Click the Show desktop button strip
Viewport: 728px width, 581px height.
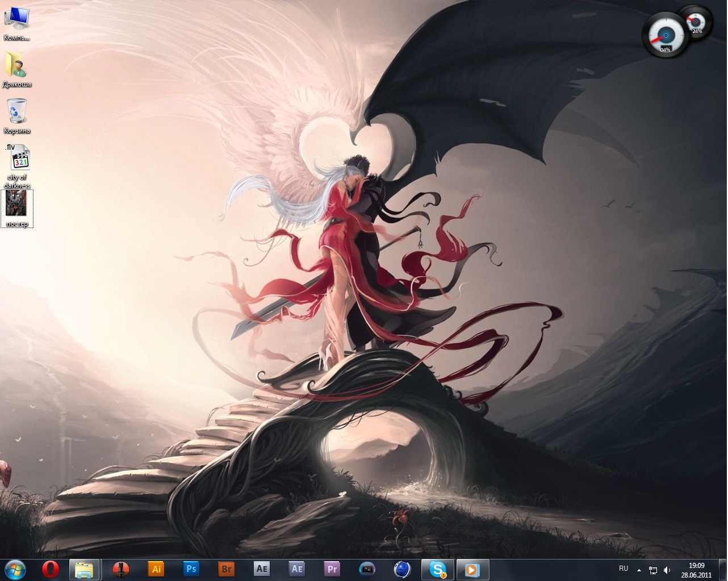click(723, 570)
